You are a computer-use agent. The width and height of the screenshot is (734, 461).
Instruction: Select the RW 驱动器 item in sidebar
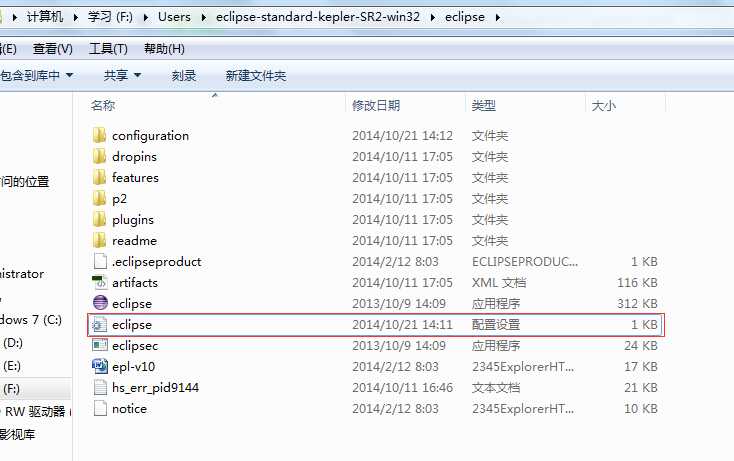35,411
